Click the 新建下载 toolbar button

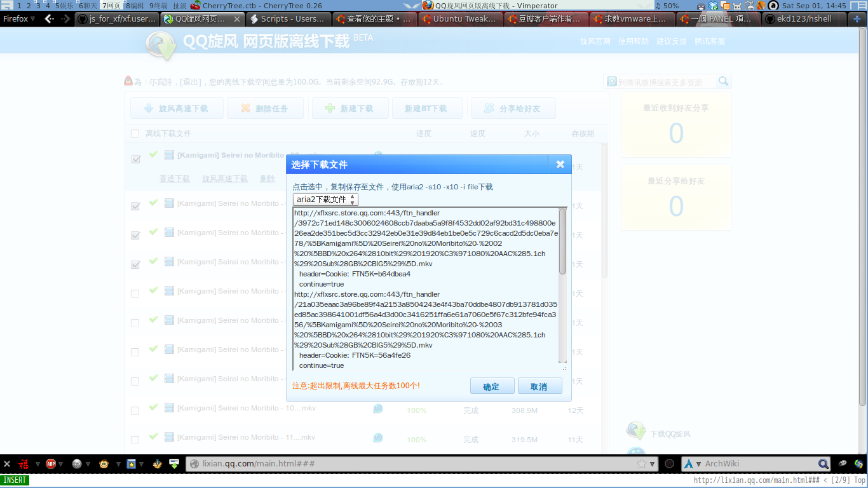349,109
